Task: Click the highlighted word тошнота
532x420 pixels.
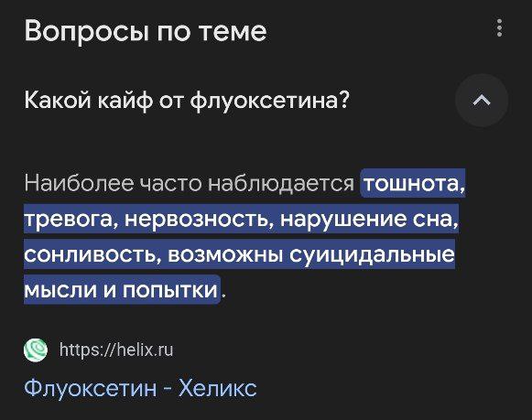Action: pos(414,183)
